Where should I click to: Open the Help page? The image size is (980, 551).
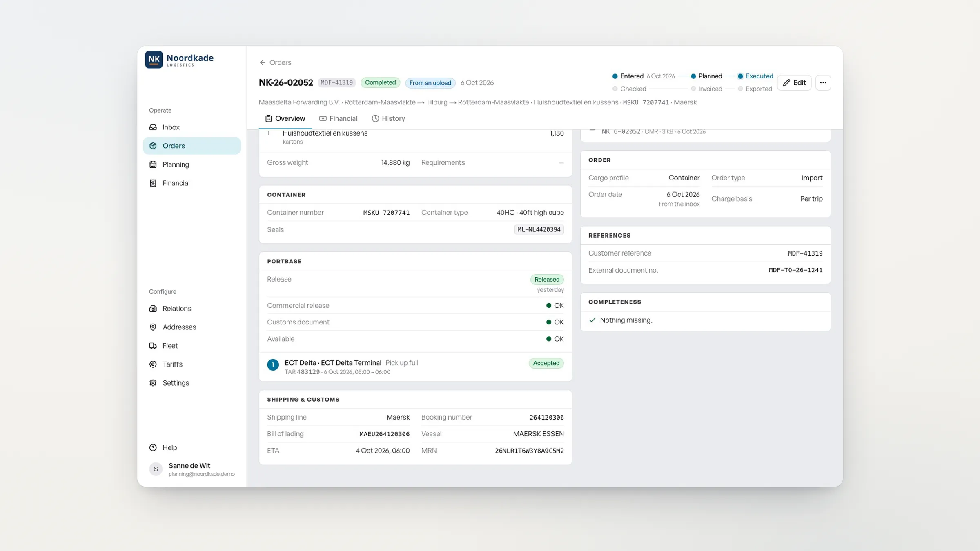(192, 447)
